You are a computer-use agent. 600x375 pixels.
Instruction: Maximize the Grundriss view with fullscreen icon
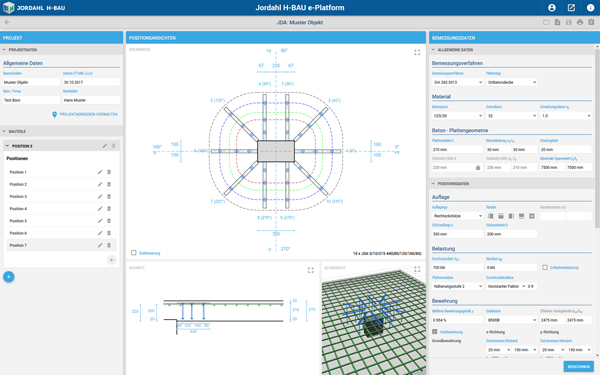coord(417,52)
